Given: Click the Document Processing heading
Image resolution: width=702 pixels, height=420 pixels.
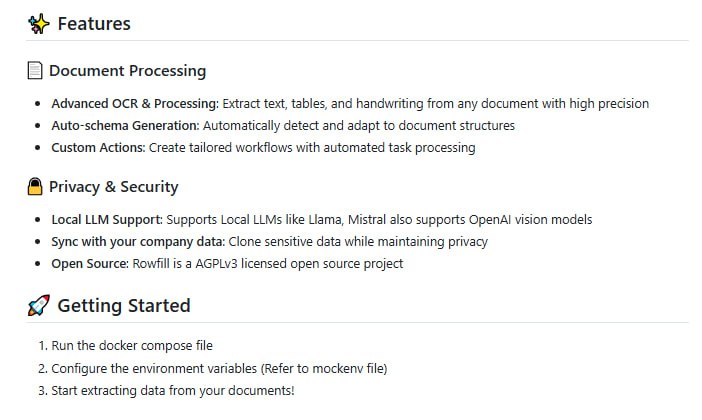Looking at the screenshot, I should (x=127, y=71).
